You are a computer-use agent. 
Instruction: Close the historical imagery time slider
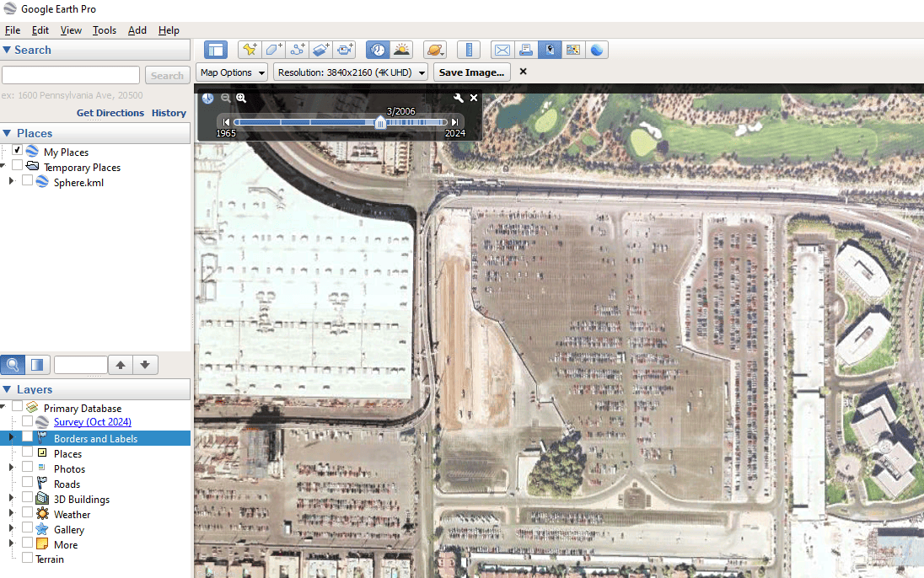pos(474,99)
